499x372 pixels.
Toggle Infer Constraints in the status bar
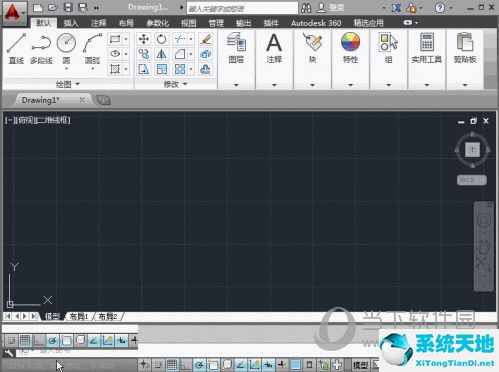point(144,365)
